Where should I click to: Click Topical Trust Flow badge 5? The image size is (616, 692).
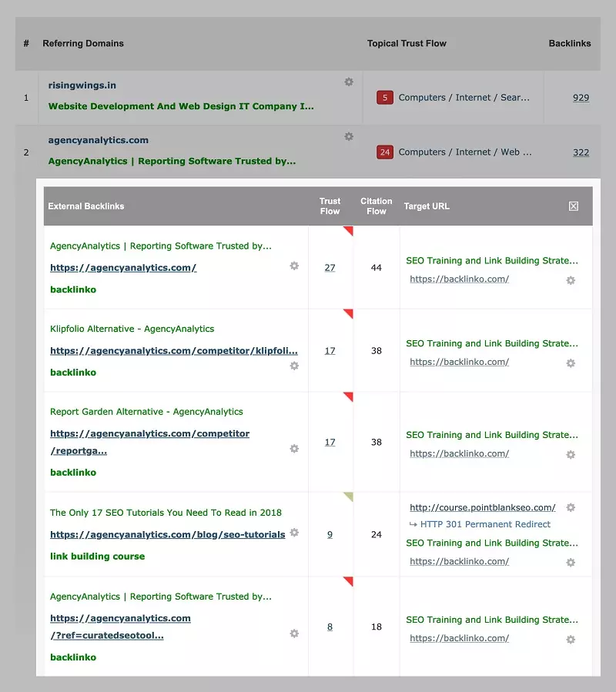[x=385, y=98]
